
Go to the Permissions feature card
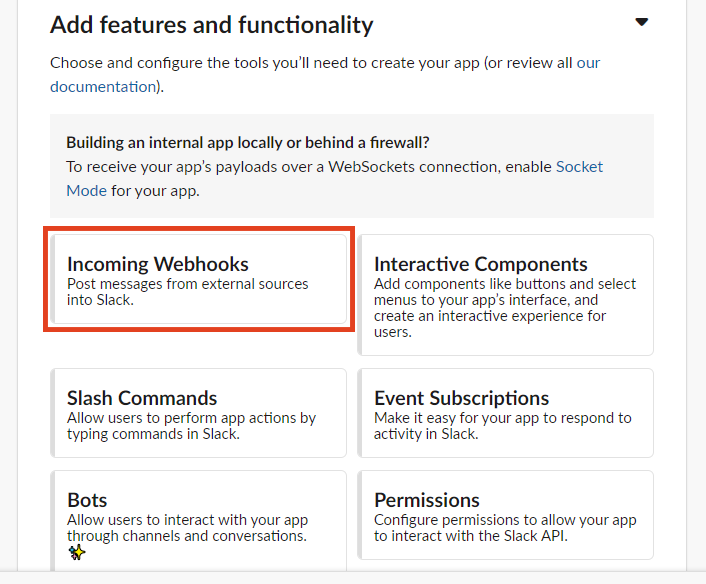(x=505, y=515)
